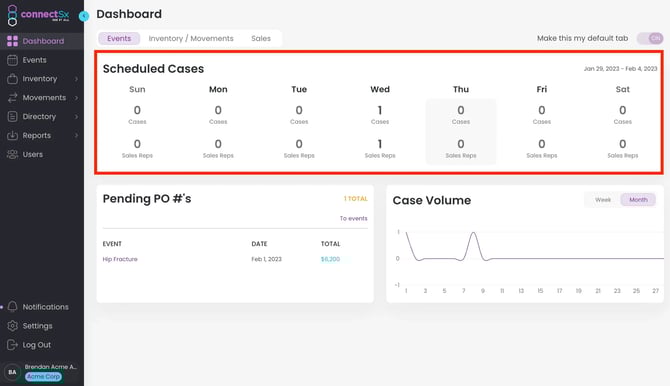
Task: Click the Directory book icon
Action: click(x=12, y=116)
